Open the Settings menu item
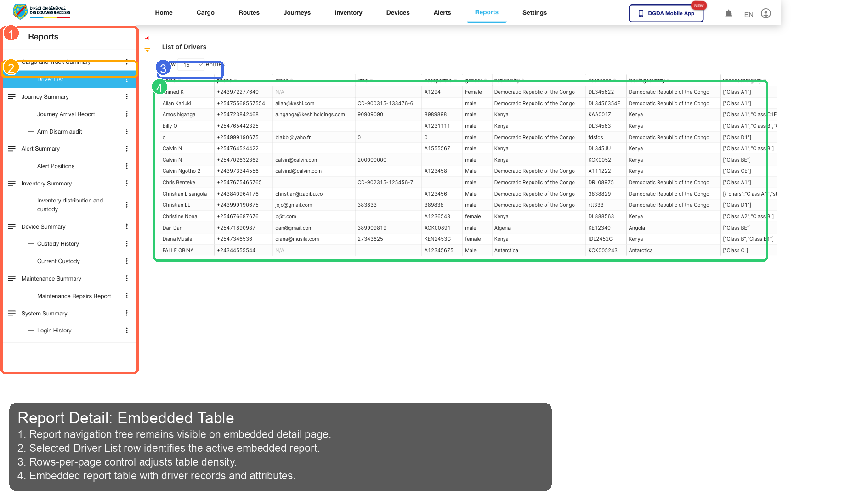Screen dimensions: 868x500 click(534, 12)
